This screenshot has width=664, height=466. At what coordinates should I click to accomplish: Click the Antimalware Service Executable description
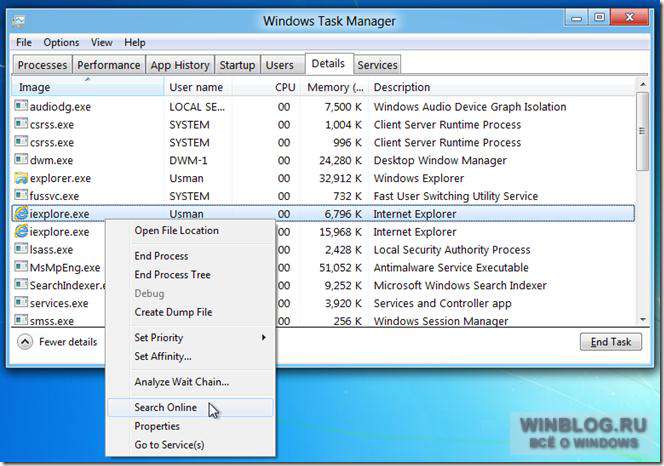click(451, 267)
